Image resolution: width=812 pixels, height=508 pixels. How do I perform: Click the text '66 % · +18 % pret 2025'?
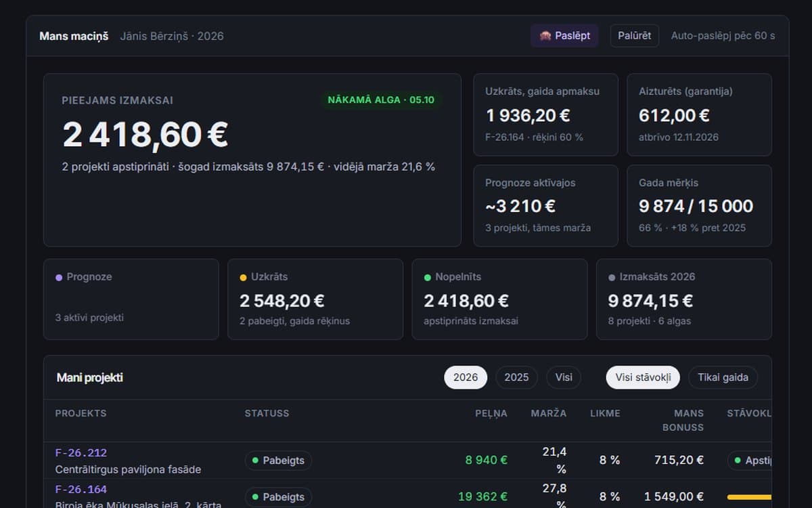click(x=692, y=228)
